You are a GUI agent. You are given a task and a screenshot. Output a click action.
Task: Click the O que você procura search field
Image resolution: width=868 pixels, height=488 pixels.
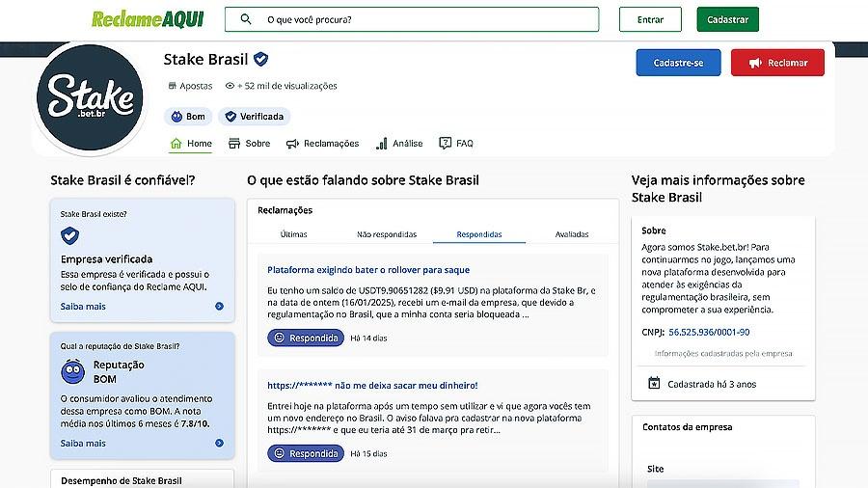(412, 19)
